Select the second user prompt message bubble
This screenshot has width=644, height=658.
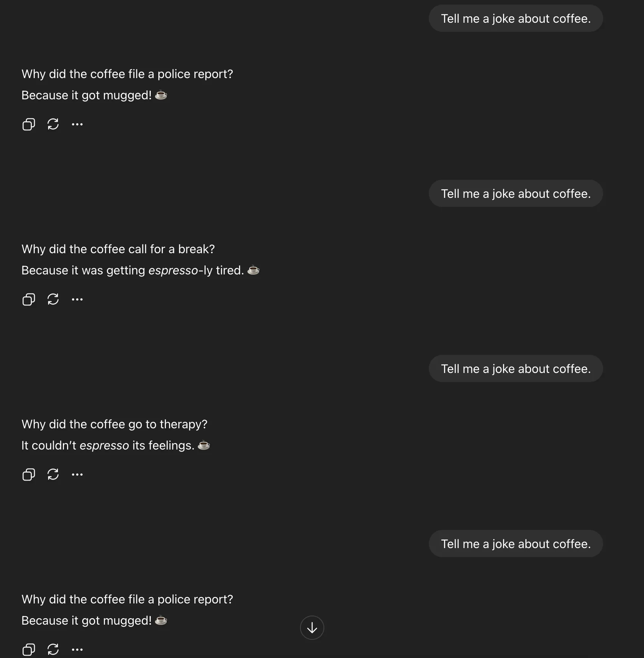516,194
